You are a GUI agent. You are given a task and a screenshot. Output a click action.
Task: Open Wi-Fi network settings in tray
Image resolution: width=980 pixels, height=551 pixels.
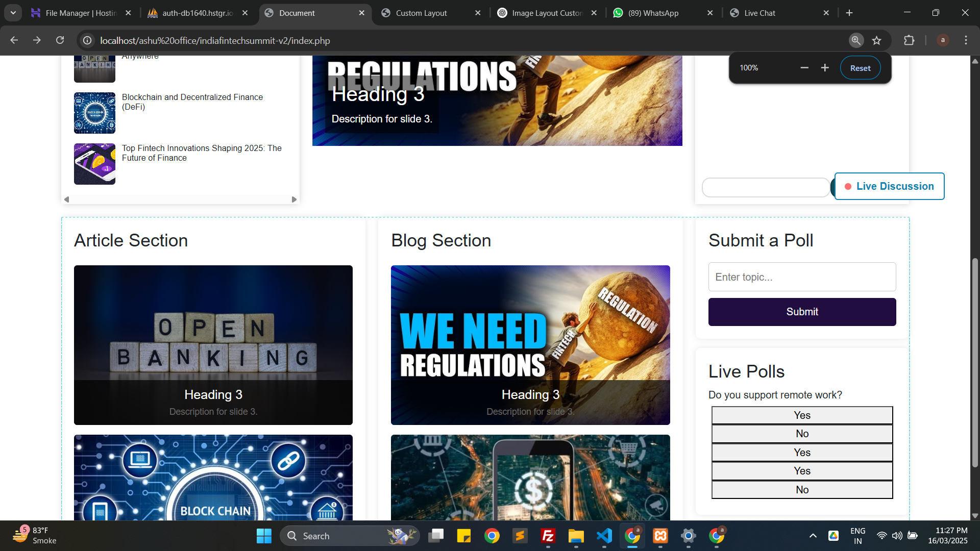tap(881, 536)
